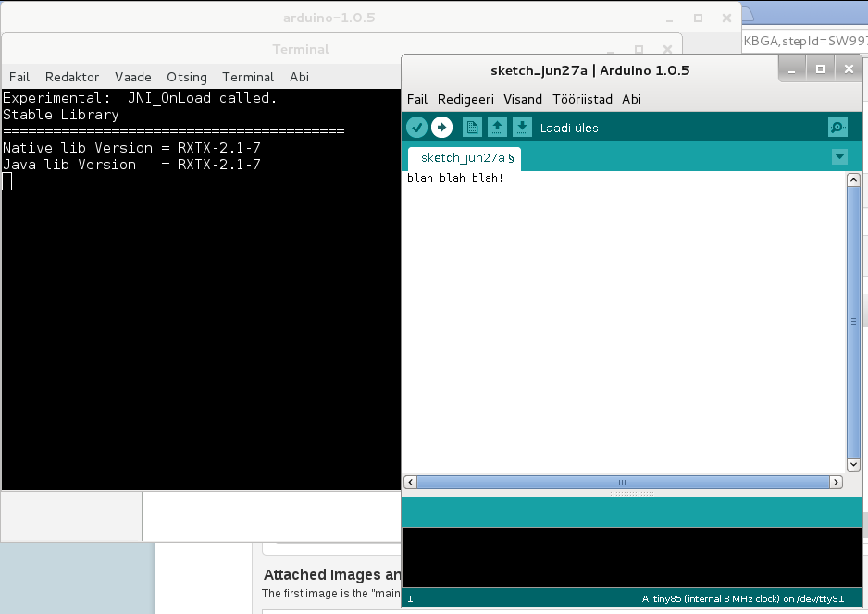Click the section mark beside sketch_jun27a
The height and width of the screenshot is (614, 868).
click(x=513, y=158)
